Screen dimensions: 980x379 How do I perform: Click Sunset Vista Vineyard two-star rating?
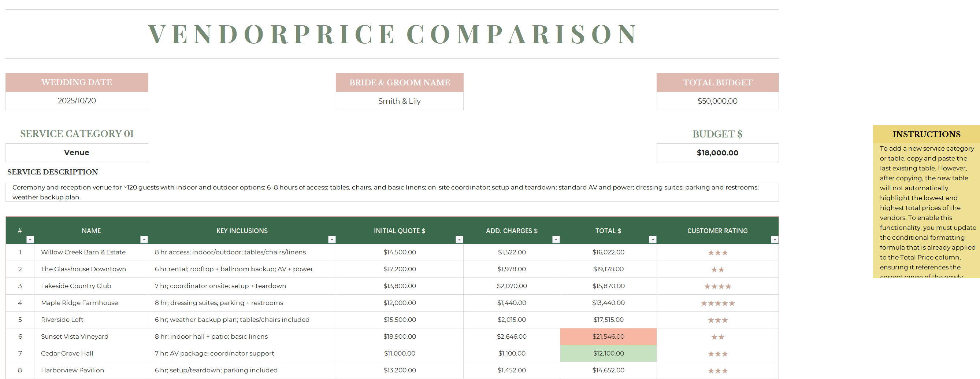point(717,337)
